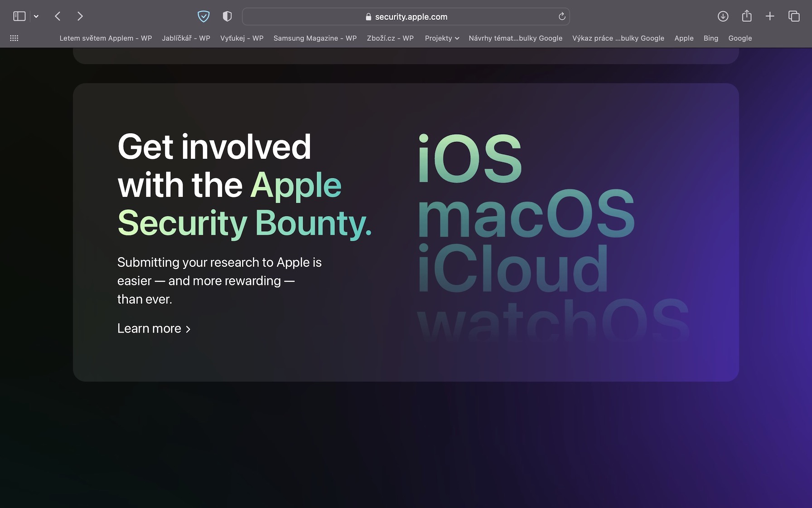Open Samsung Magazine - WP bookmark

click(x=315, y=38)
